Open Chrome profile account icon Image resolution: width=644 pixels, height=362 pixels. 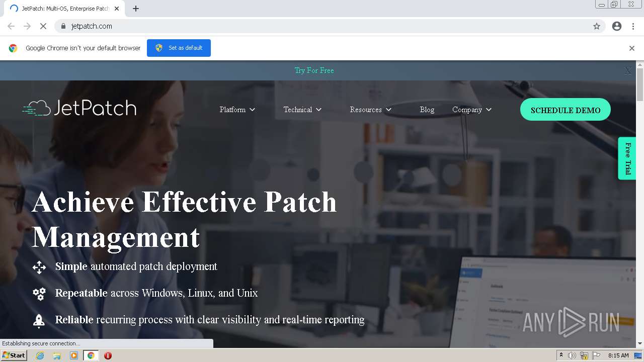pyautogui.click(x=617, y=26)
